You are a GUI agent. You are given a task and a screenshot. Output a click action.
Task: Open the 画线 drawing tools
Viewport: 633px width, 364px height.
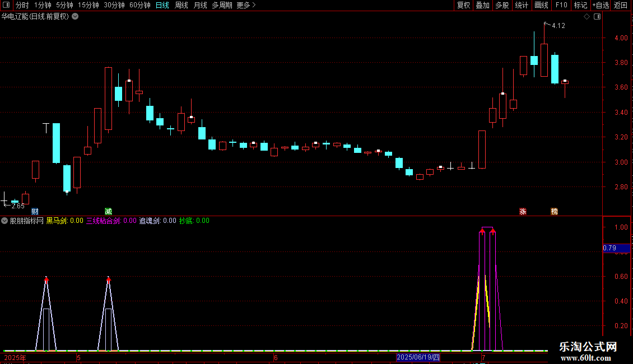(541, 5)
